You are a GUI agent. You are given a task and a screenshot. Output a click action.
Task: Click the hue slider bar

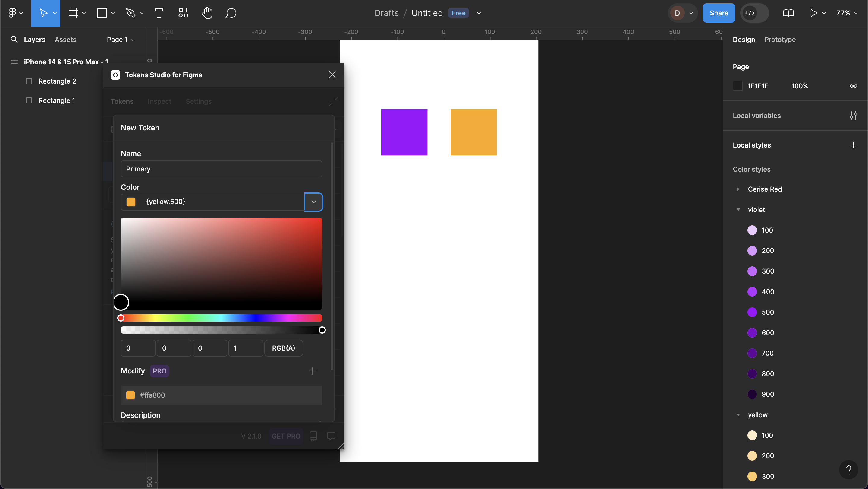point(221,318)
